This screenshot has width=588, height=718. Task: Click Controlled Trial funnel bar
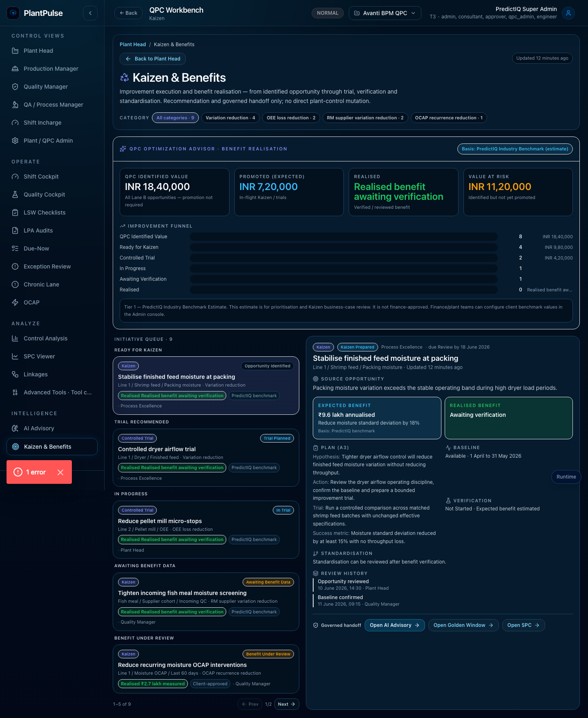(x=344, y=258)
